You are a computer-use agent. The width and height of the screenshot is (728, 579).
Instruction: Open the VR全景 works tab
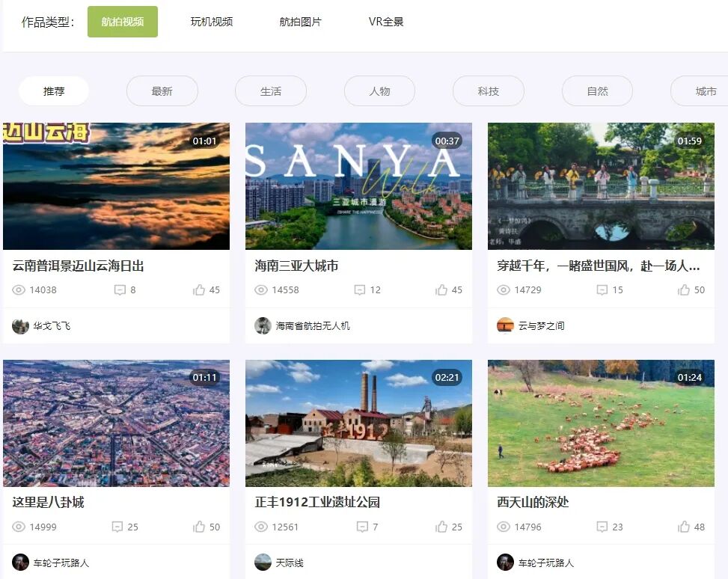point(386,22)
